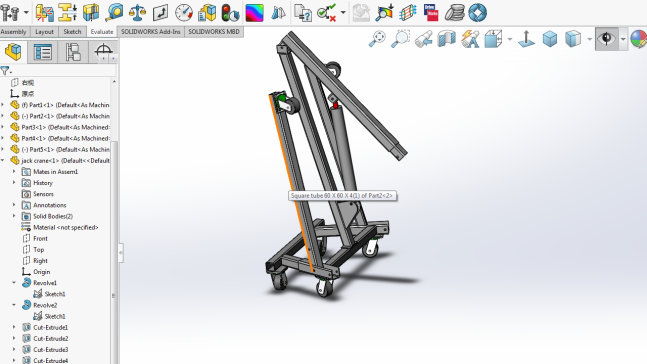Image resolution: width=647 pixels, height=364 pixels.
Task: Click the View Orientation cube icon
Action: 493,39
